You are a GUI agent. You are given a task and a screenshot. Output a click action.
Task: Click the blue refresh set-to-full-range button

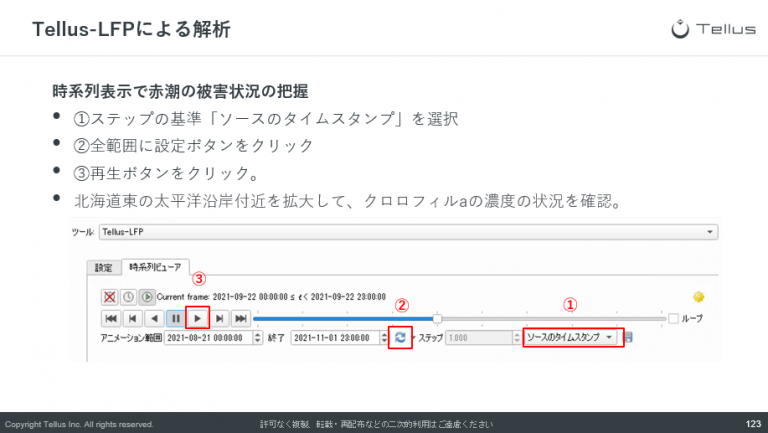point(400,337)
